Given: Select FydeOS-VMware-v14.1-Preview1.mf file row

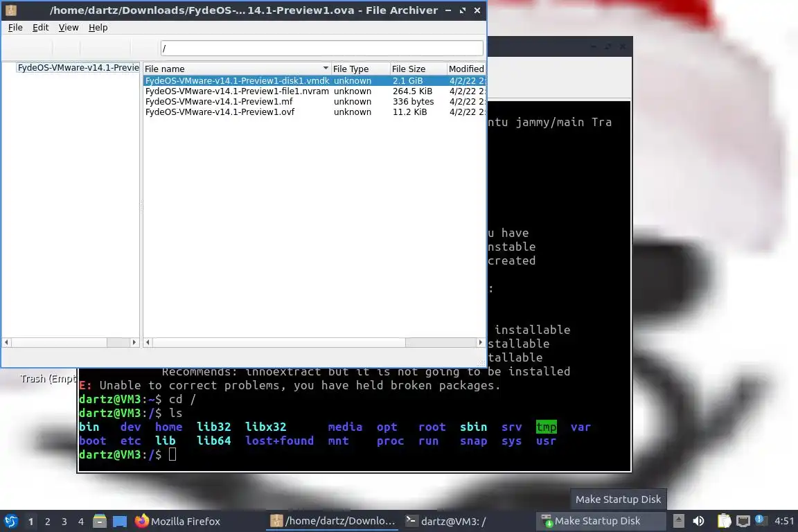Looking at the screenshot, I should (314, 101).
